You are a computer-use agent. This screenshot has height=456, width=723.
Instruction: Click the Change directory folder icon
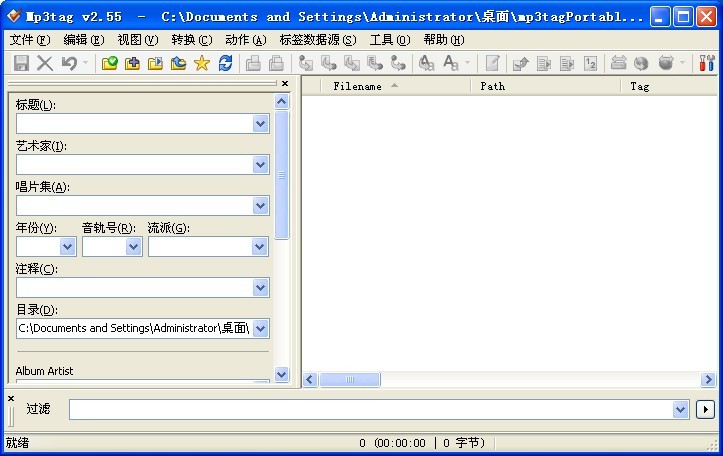pyautogui.click(x=110, y=63)
